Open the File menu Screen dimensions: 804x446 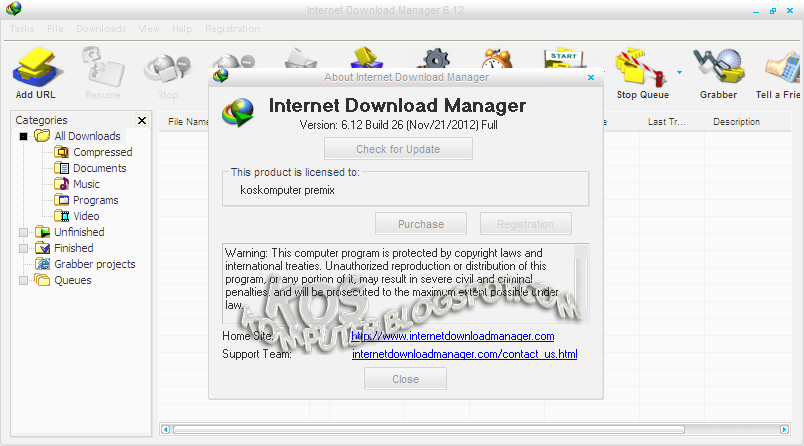coord(55,29)
